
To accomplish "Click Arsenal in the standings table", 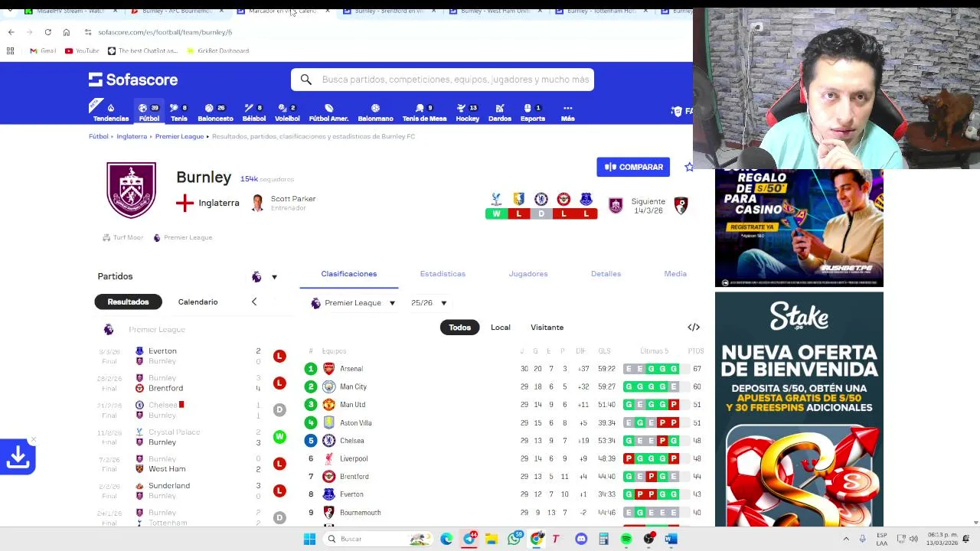I will point(351,369).
